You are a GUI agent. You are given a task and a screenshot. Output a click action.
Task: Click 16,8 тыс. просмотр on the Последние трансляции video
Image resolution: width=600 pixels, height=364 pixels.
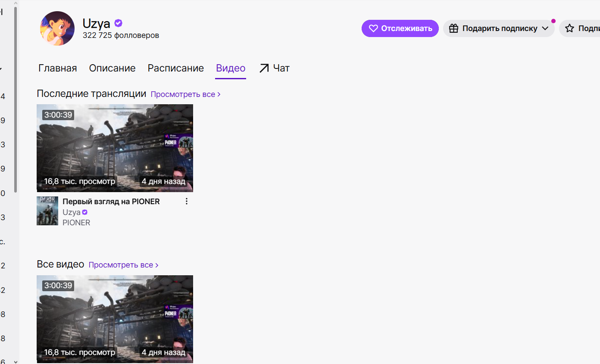click(80, 181)
